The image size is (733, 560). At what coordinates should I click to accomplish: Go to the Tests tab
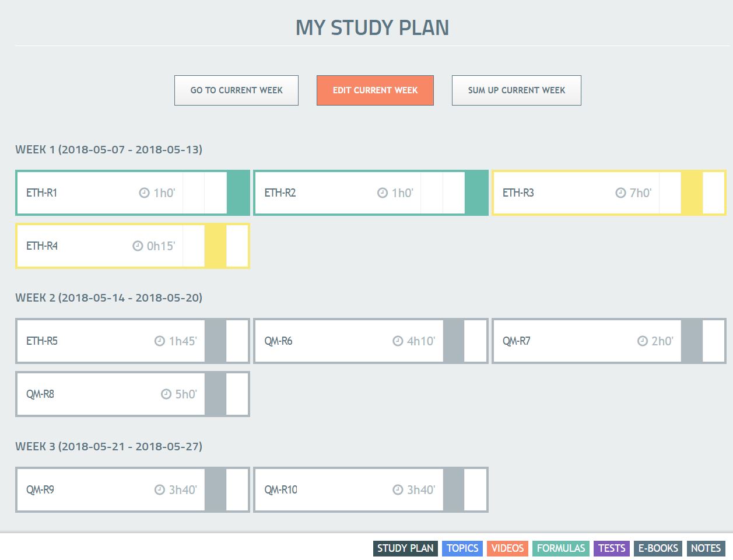click(612, 548)
